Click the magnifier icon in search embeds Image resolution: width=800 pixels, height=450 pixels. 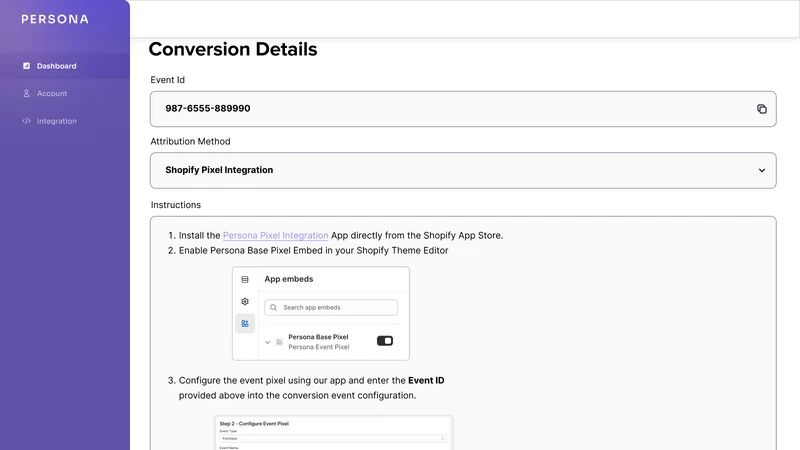pyautogui.click(x=273, y=308)
